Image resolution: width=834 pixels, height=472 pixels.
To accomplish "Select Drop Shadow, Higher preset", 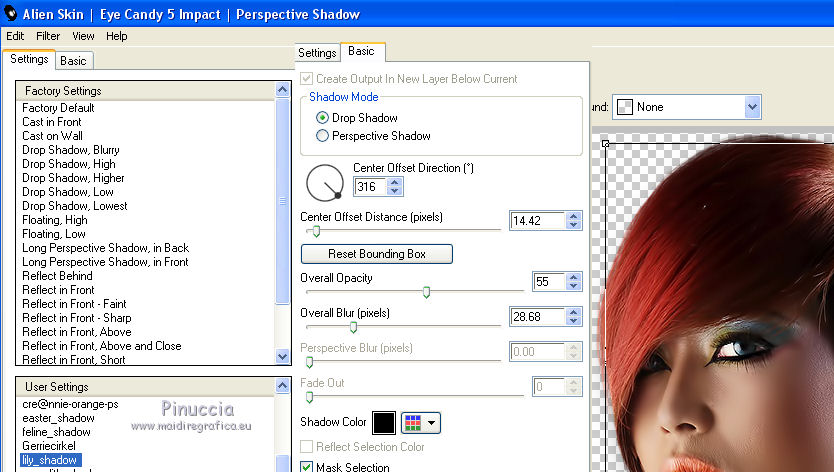I will click(x=73, y=178).
